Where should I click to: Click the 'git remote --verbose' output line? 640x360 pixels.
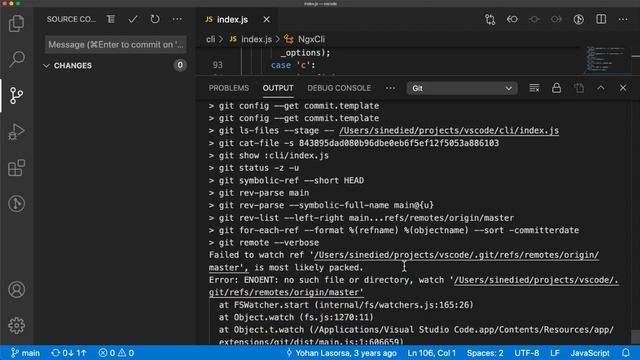[x=264, y=242]
